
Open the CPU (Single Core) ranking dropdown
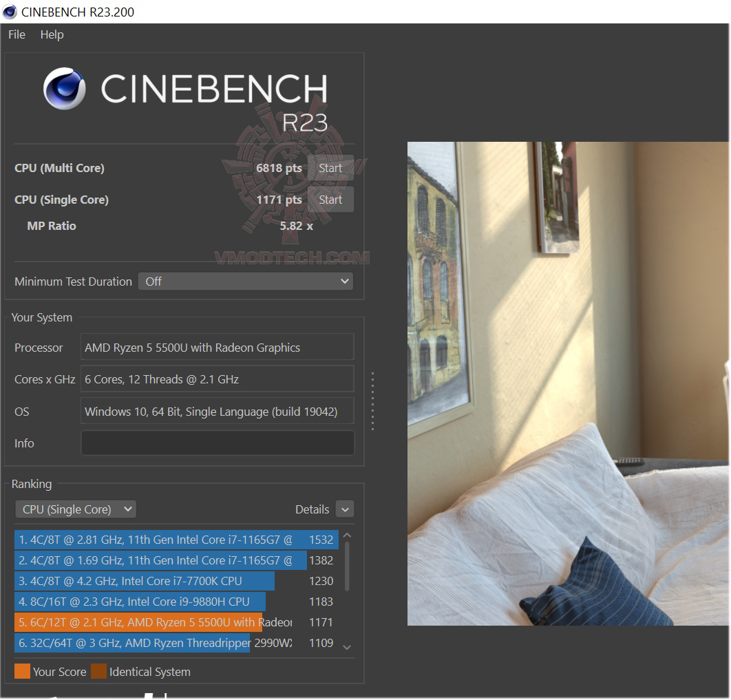76,509
